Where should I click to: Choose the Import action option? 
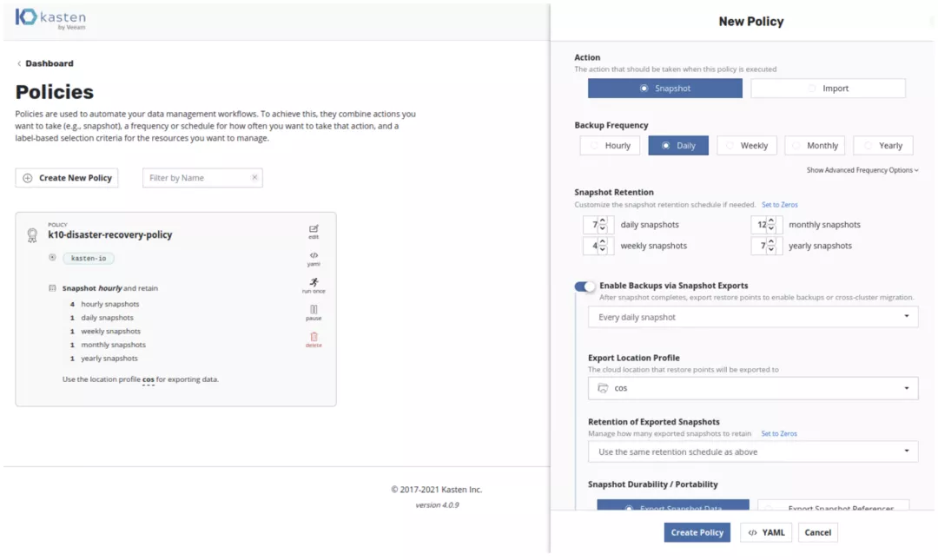coord(828,89)
